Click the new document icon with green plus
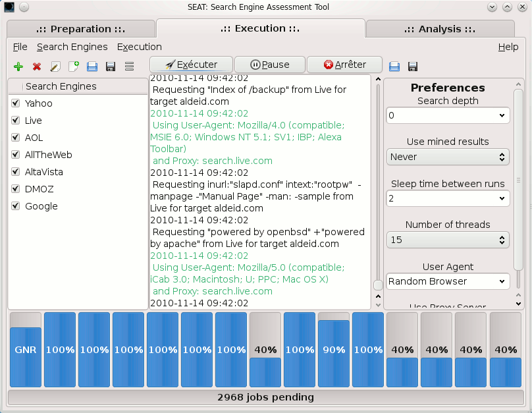 tap(74, 67)
